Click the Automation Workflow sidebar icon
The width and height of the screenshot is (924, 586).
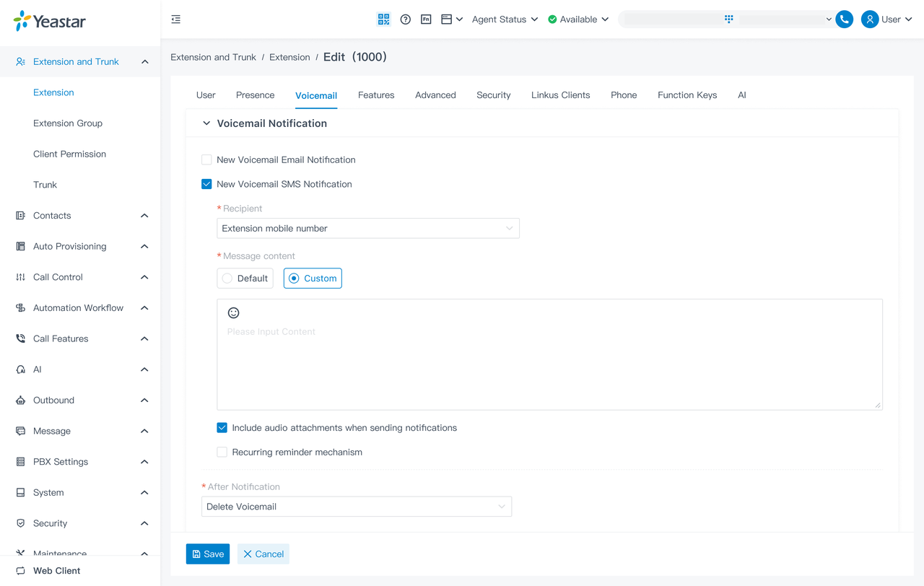pos(20,308)
